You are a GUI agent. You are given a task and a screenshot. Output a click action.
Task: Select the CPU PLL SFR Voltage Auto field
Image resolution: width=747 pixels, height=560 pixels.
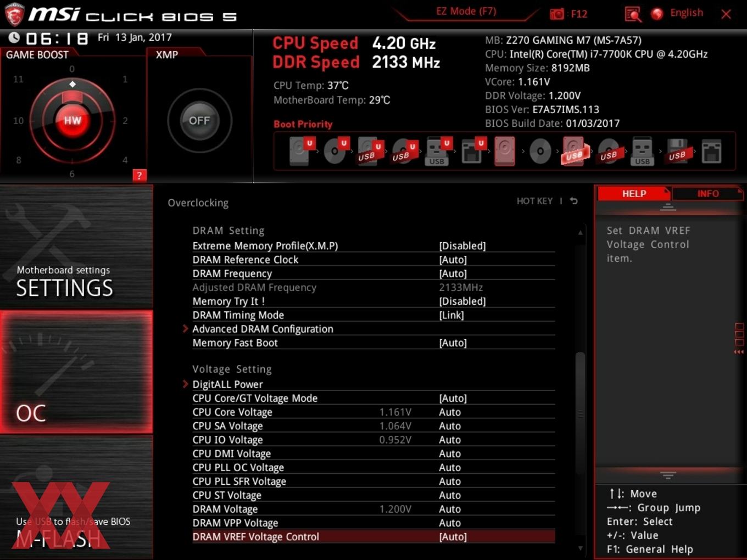click(450, 481)
